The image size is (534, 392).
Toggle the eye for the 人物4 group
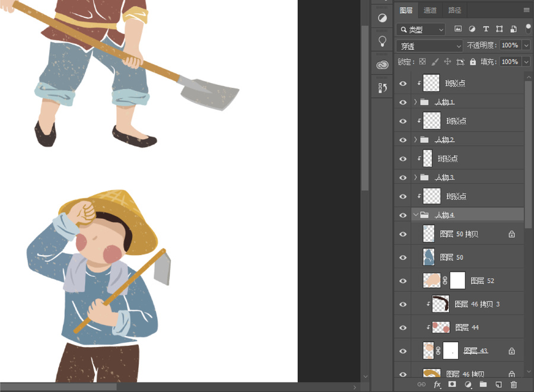(x=403, y=215)
